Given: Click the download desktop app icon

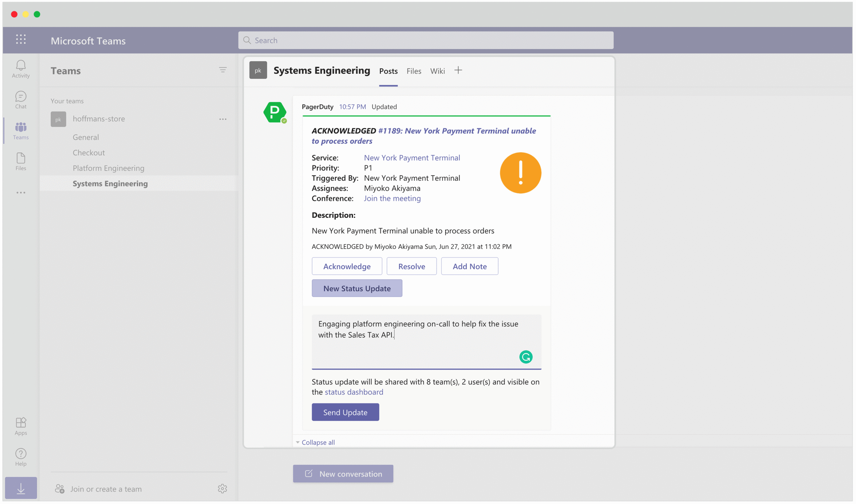Looking at the screenshot, I should pyautogui.click(x=21, y=488).
